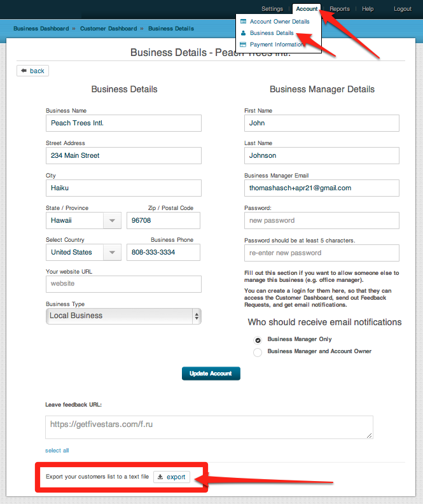The width and height of the screenshot is (423, 504).
Task: Select Business Manager and Account Owner option
Action: click(258, 353)
